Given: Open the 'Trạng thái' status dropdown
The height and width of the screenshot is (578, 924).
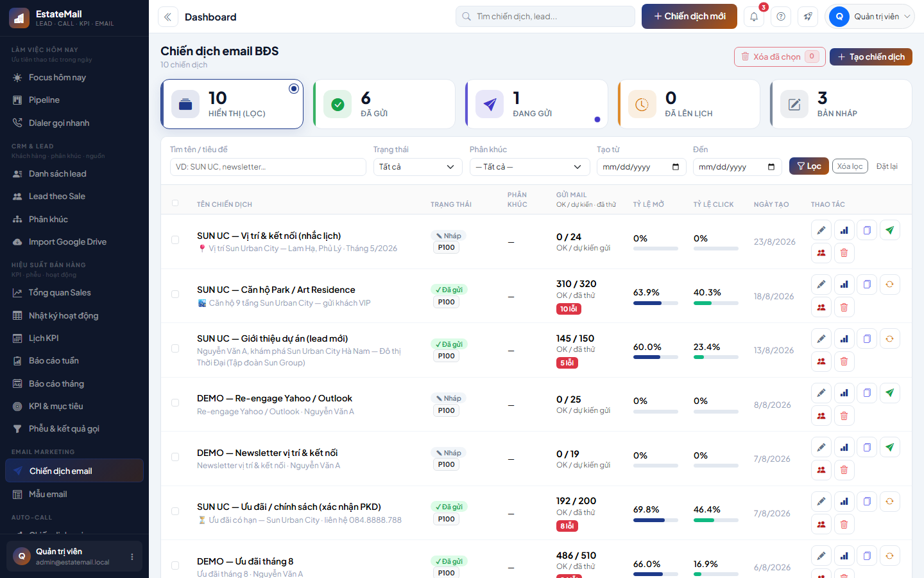Looking at the screenshot, I should tap(418, 167).
